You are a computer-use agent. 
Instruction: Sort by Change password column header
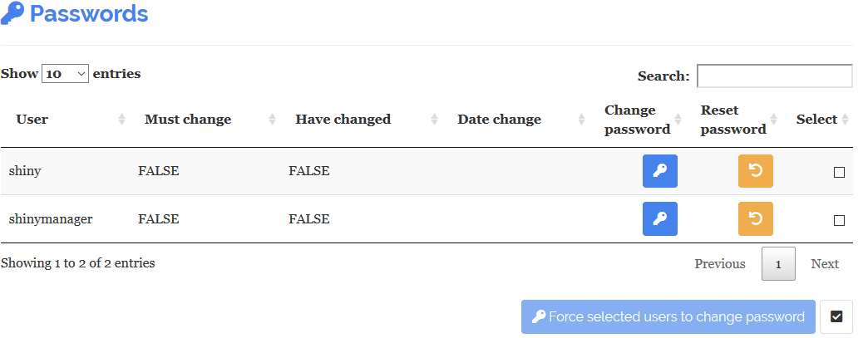coord(637,120)
